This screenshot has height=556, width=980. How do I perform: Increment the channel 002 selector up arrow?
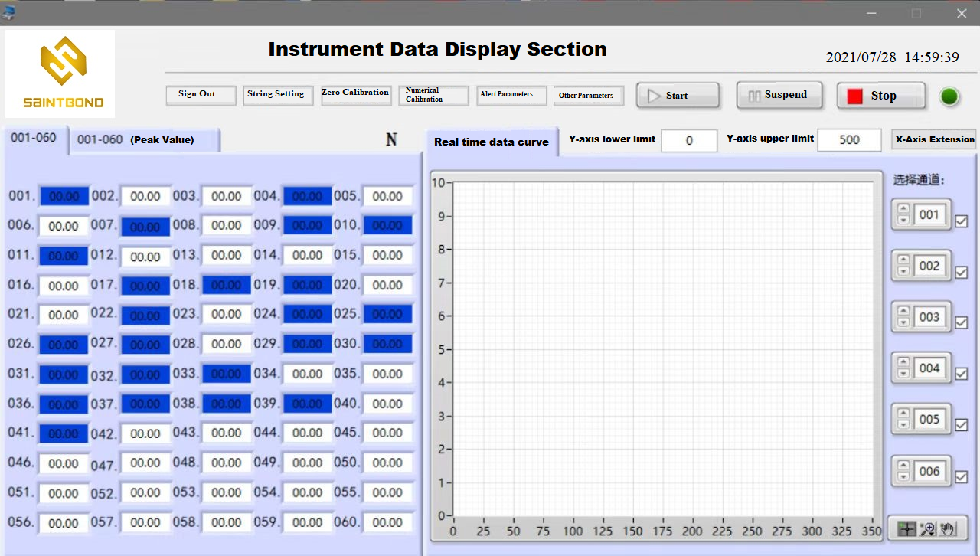[903, 260]
